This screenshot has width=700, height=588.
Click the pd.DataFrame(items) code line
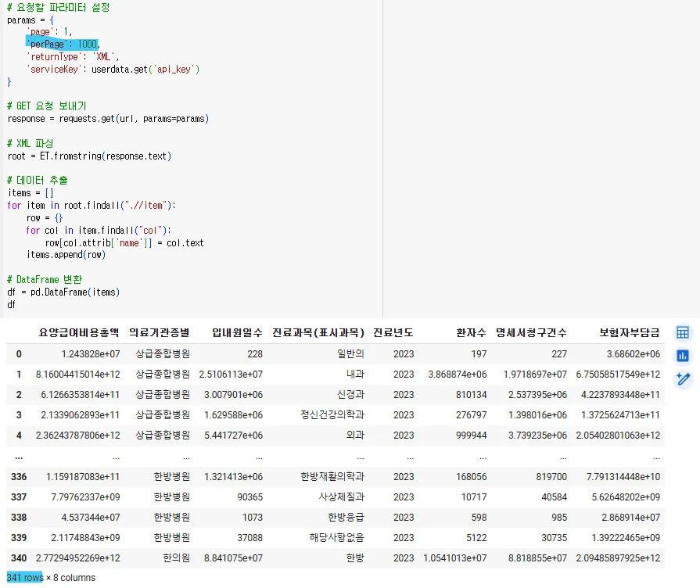coord(63,292)
